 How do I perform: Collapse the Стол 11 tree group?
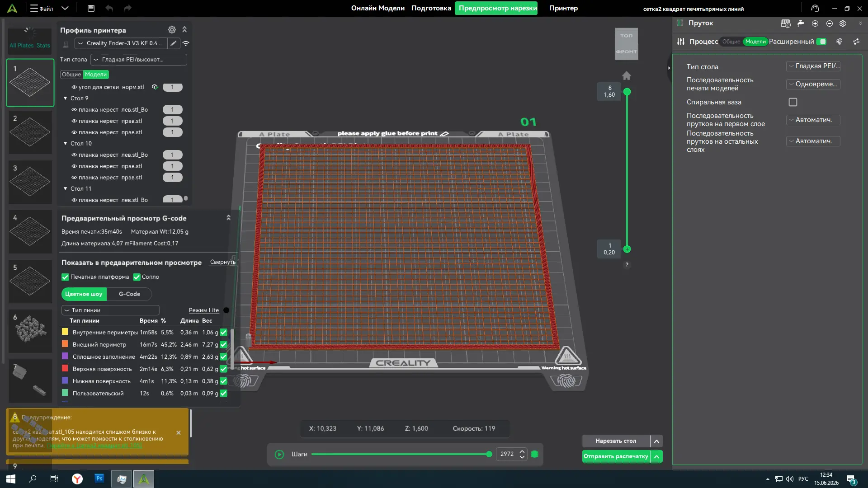point(66,188)
